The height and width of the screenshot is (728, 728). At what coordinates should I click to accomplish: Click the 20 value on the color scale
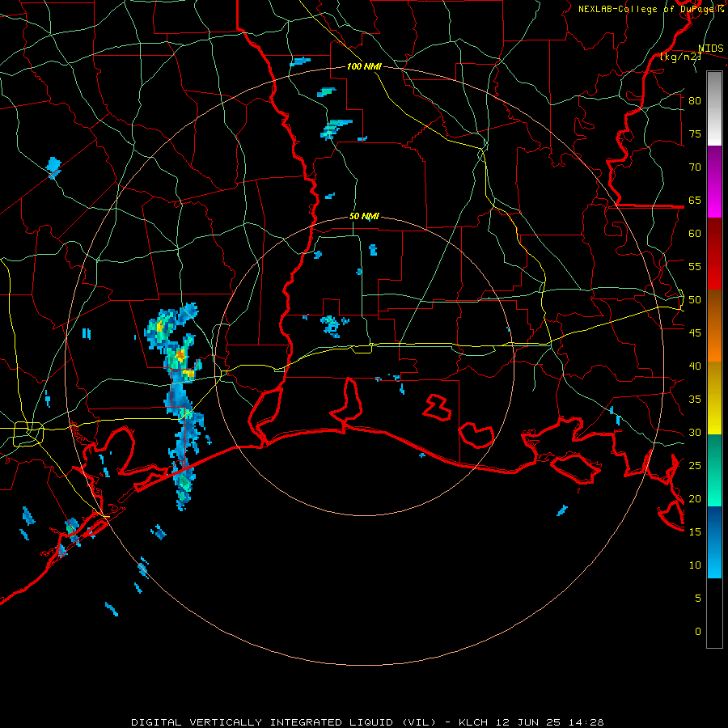pos(695,498)
